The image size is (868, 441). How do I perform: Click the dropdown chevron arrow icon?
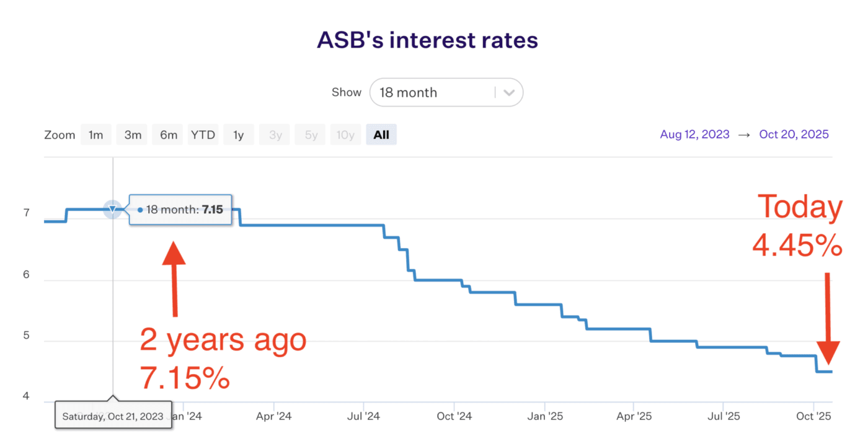point(509,93)
